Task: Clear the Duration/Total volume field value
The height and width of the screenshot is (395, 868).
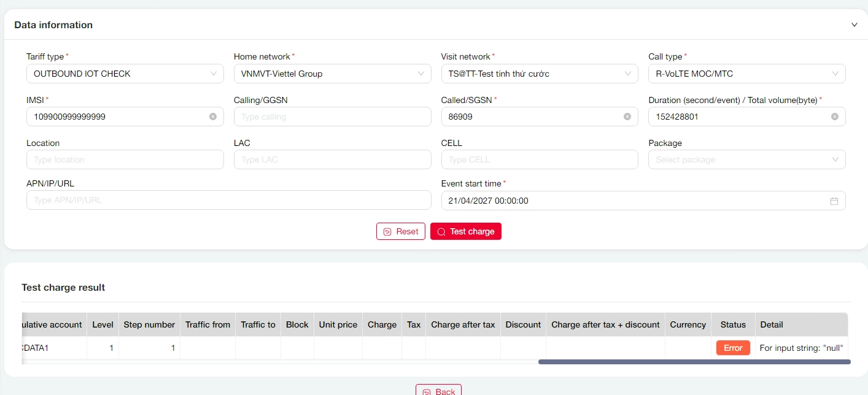Action: pyautogui.click(x=835, y=117)
